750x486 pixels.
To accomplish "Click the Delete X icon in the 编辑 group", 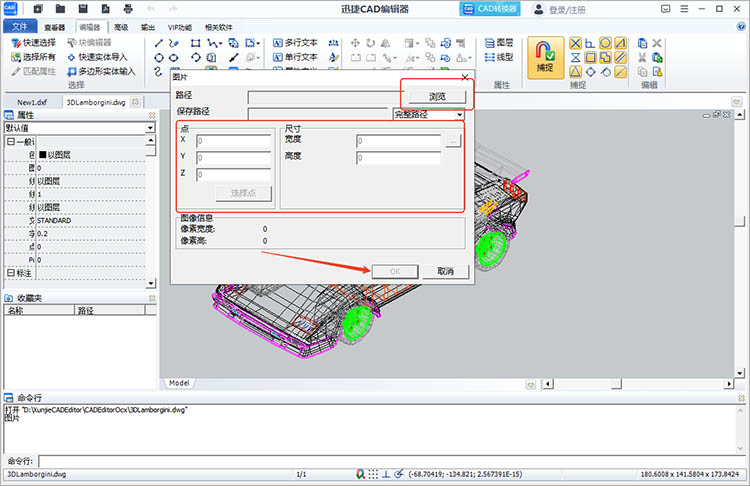I will [657, 43].
